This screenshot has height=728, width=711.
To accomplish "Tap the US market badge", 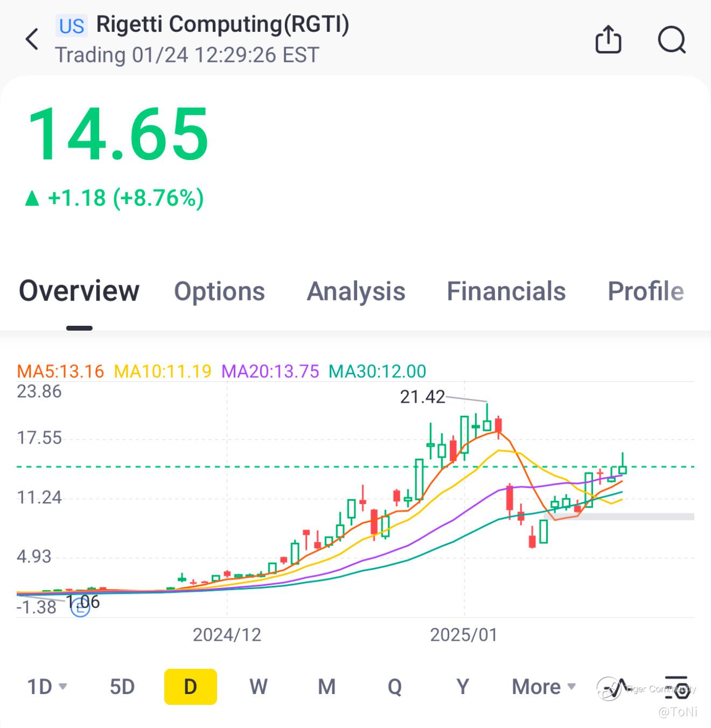I will click(x=72, y=25).
